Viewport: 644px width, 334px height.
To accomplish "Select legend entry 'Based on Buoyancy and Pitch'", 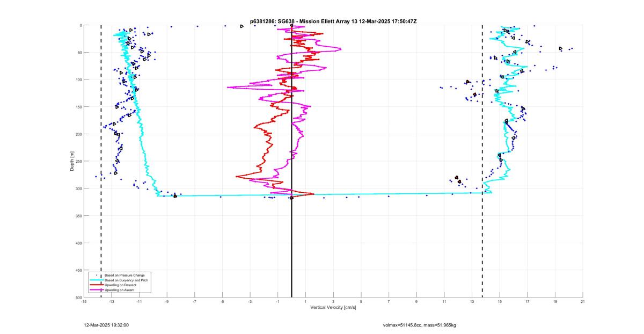I will [127, 280].
